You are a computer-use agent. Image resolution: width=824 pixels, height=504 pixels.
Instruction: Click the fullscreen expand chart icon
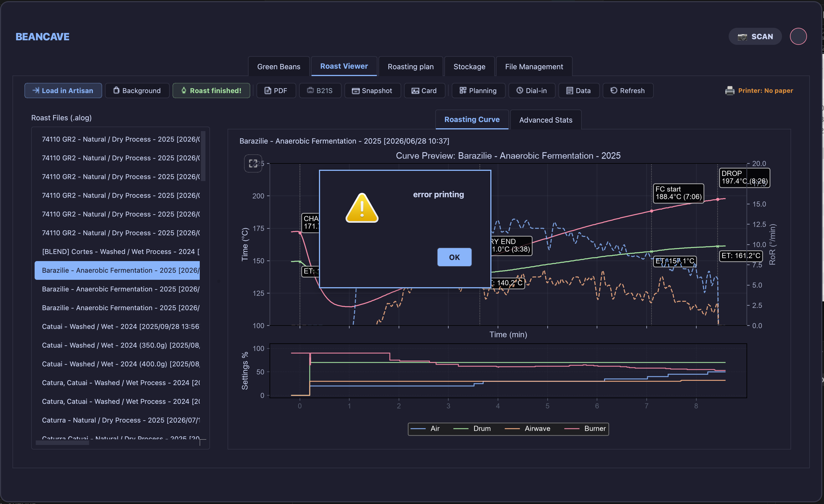click(253, 163)
